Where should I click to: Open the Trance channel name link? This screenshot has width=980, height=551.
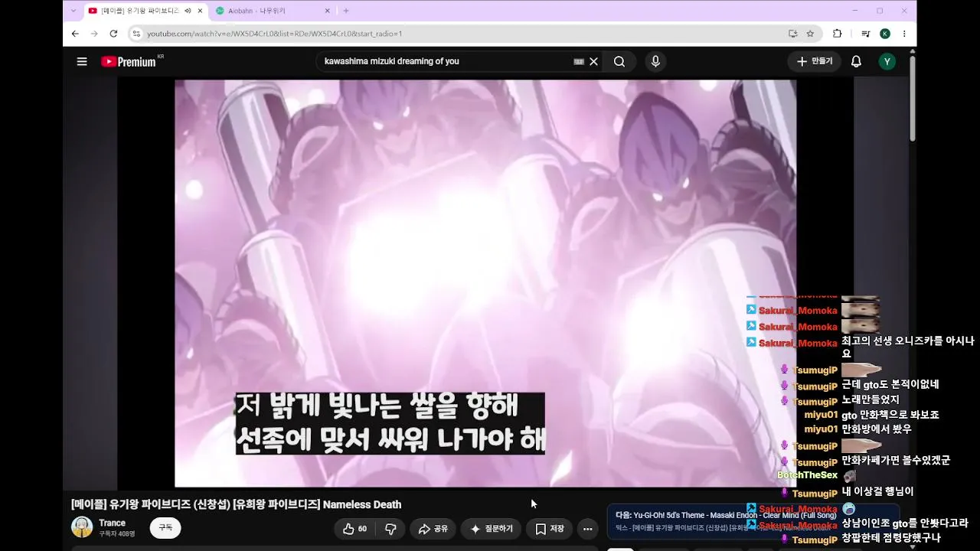point(112,523)
